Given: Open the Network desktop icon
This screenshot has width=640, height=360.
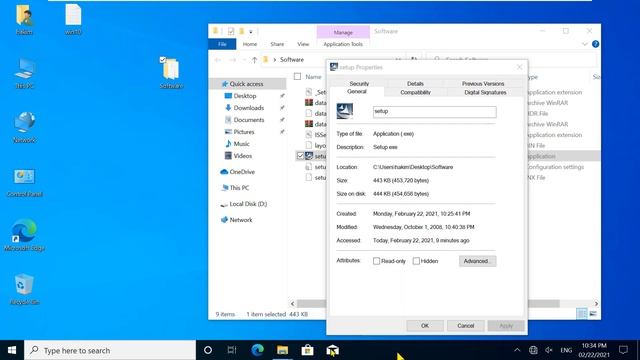Looking at the screenshot, I should 24,127.
